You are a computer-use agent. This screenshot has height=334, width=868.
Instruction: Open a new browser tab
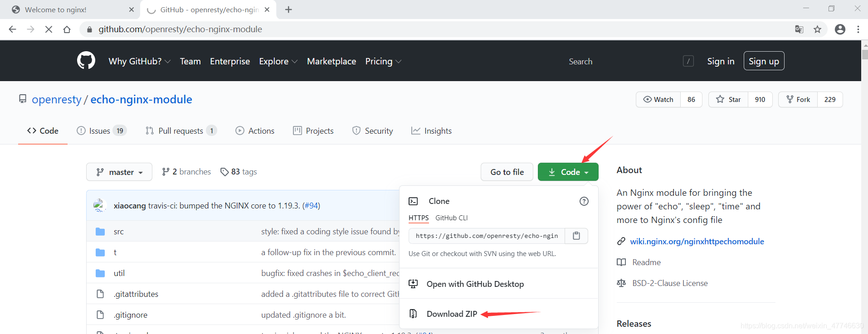click(x=288, y=10)
